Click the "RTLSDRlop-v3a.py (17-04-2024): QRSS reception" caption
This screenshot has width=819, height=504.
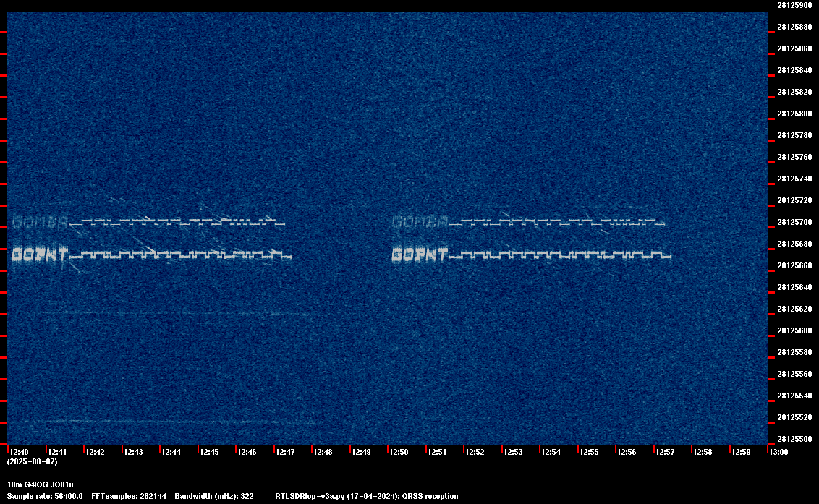(367, 496)
